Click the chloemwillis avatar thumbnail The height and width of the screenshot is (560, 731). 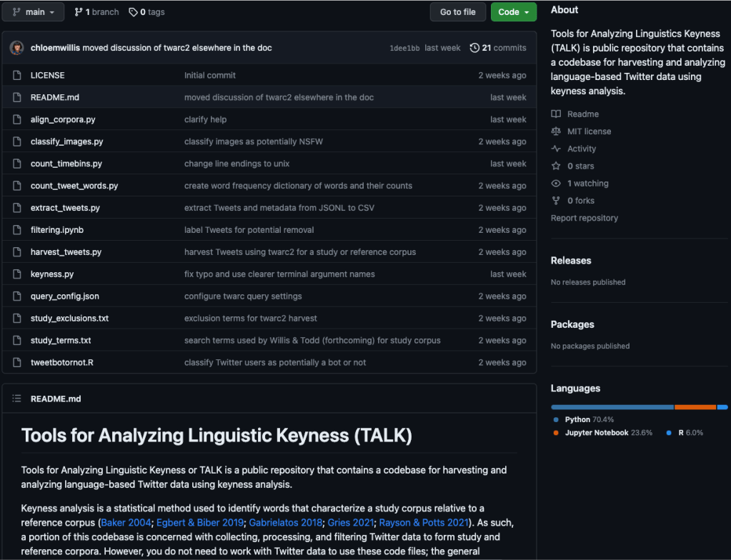pyautogui.click(x=16, y=48)
